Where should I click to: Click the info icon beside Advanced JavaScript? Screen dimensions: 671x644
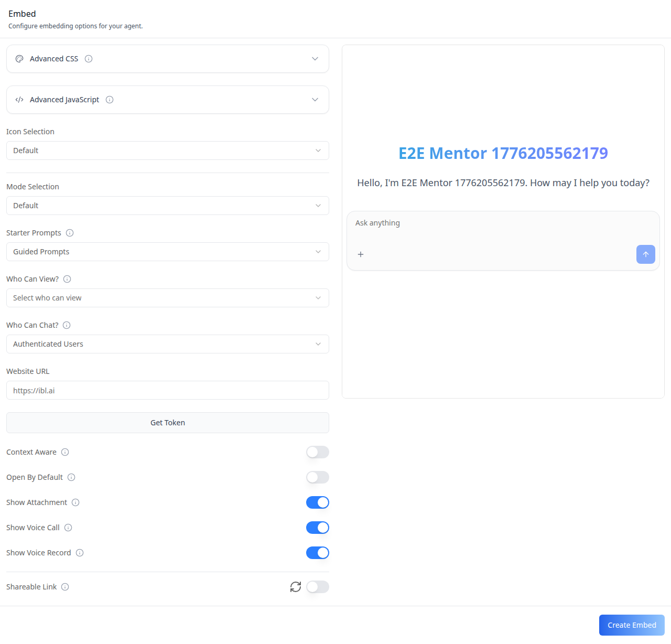(110, 100)
